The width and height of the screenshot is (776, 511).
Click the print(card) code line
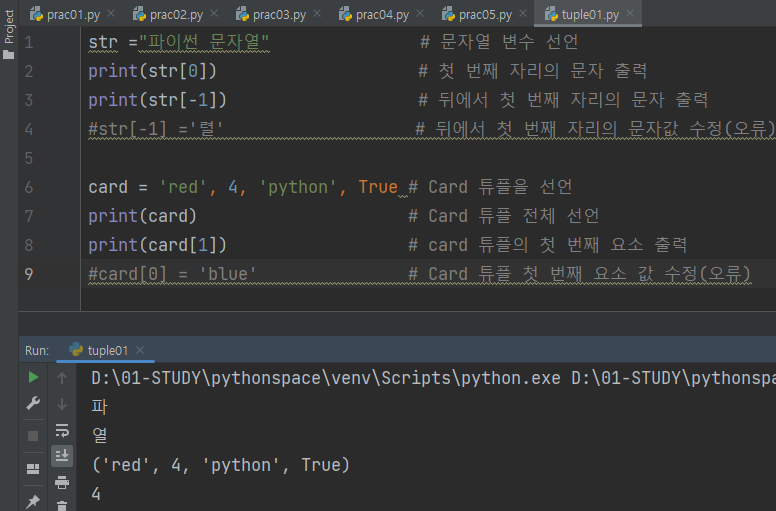[143, 216]
